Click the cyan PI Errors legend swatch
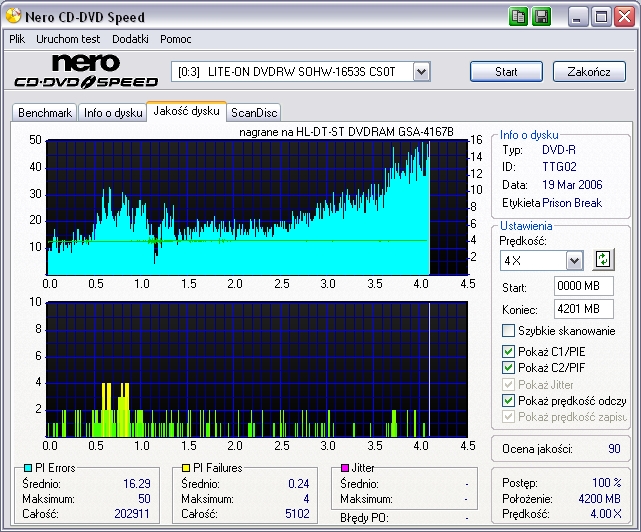This screenshot has width=641, height=532. [x=28, y=468]
